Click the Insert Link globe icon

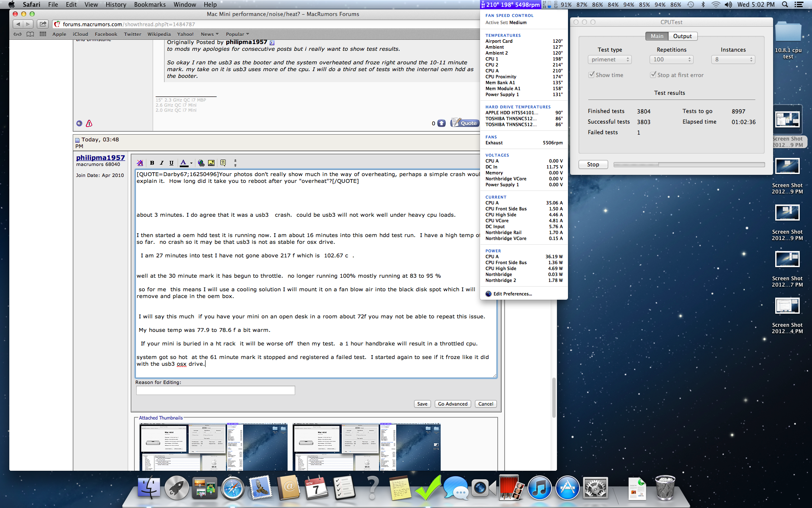[x=201, y=163]
